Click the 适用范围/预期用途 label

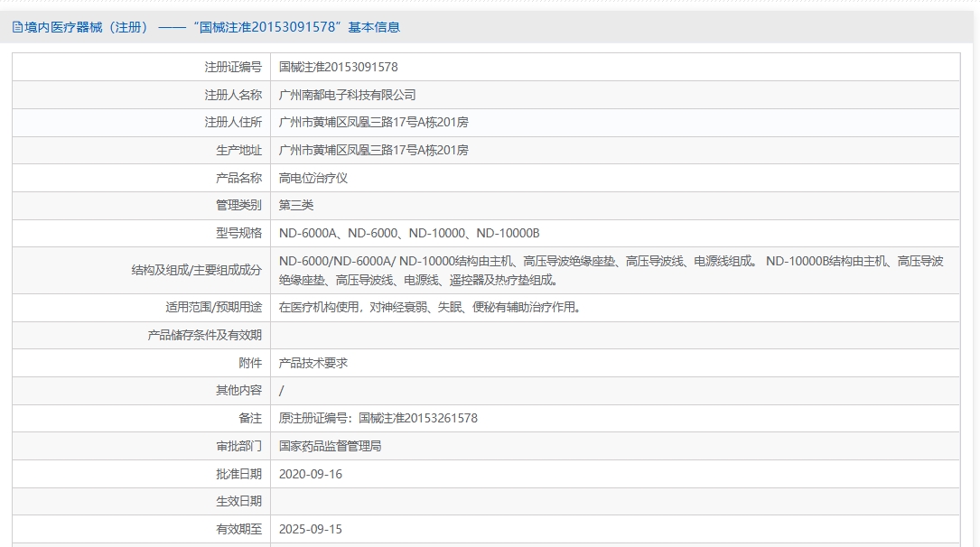click(214, 307)
